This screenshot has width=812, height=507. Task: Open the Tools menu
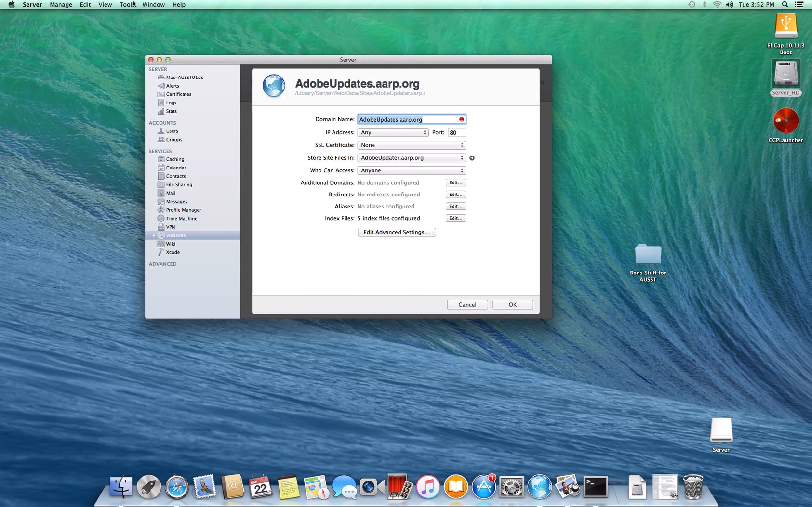point(127,5)
